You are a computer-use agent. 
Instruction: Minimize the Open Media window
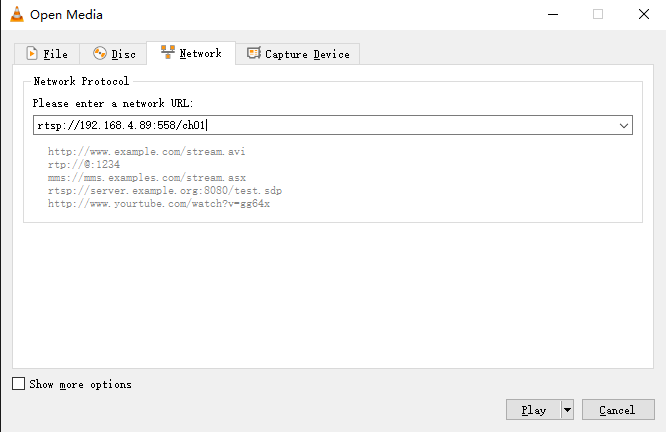tap(553, 14)
